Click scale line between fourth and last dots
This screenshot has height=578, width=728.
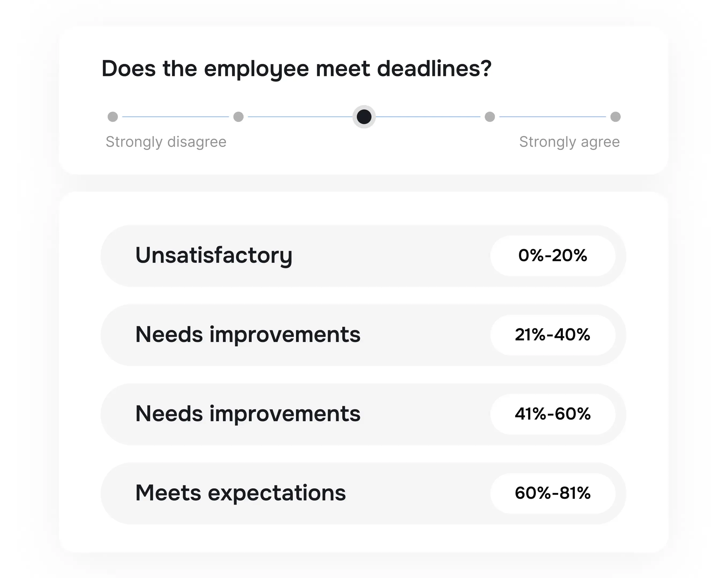[x=552, y=117]
